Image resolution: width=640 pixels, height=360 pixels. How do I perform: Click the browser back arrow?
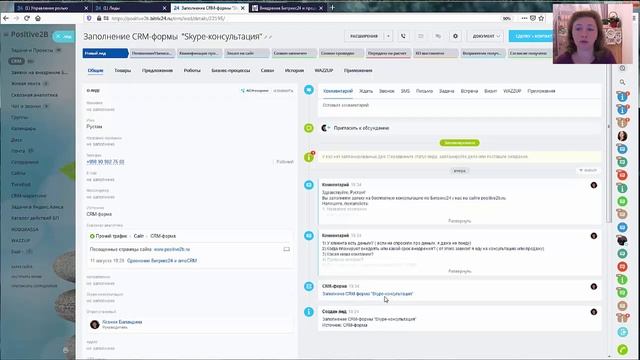[6, 18]
